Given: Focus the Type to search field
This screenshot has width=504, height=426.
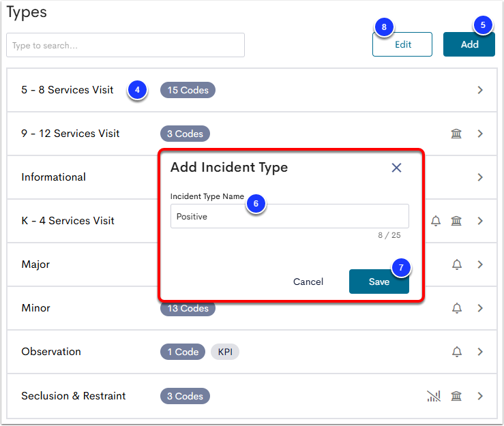Looking at the screenshot, I should pyautogui.click(x=125, y=45).
